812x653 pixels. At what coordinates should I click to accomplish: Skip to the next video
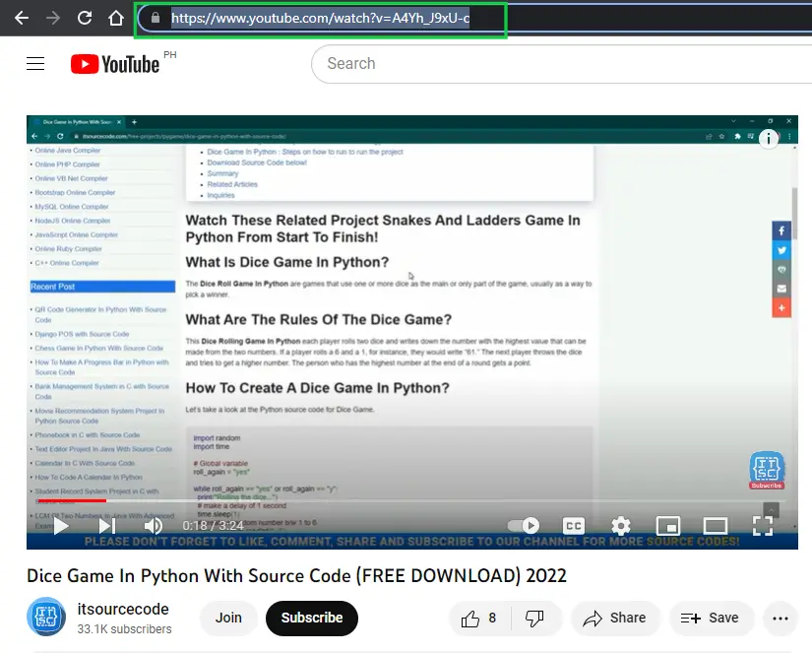[x=106, y=526]
